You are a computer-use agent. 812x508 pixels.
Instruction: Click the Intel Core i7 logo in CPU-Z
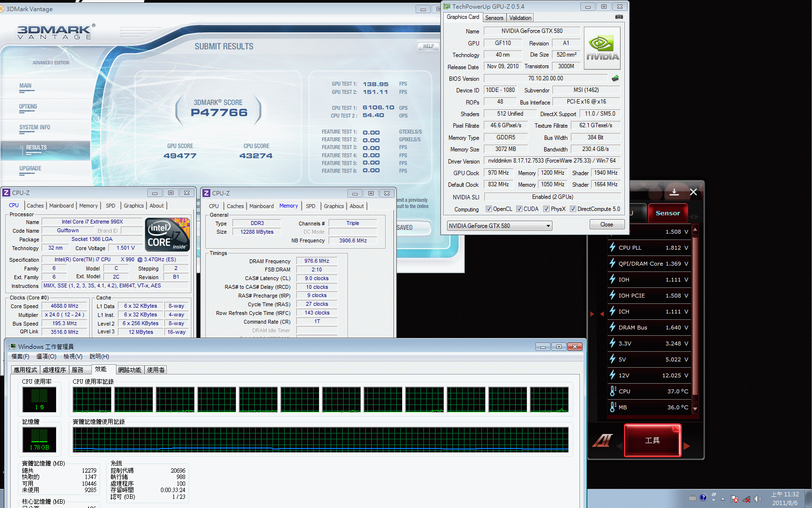(x=167, y=235)
